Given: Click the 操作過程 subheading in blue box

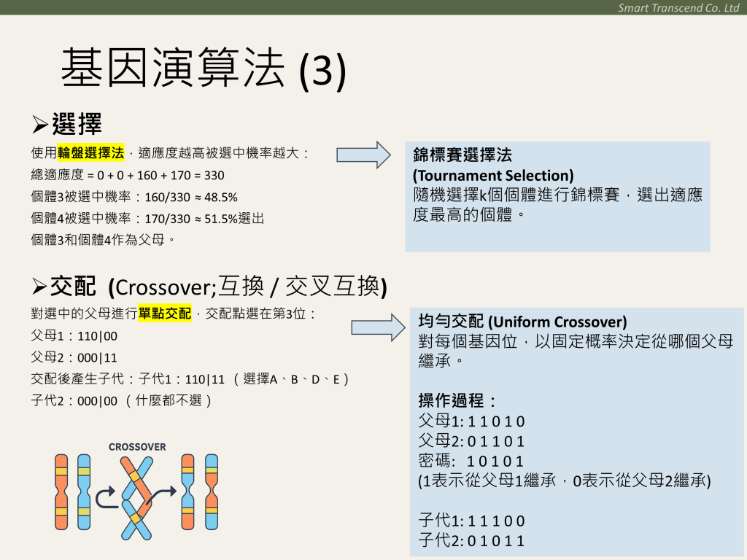Looking at the screenshot, I should pyautogui.click(x=457, y=400).
